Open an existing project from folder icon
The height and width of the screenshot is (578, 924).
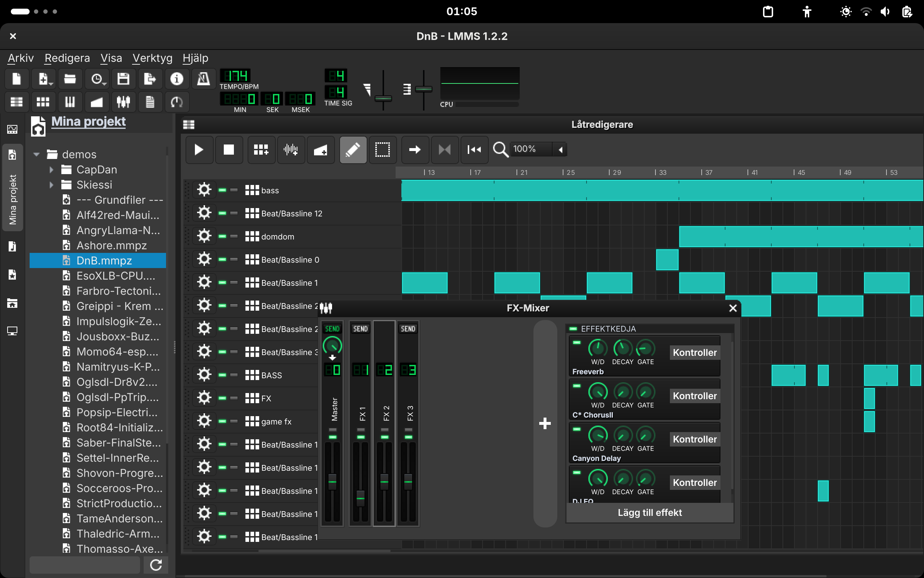pyautogui.click(x=70, y=79)
